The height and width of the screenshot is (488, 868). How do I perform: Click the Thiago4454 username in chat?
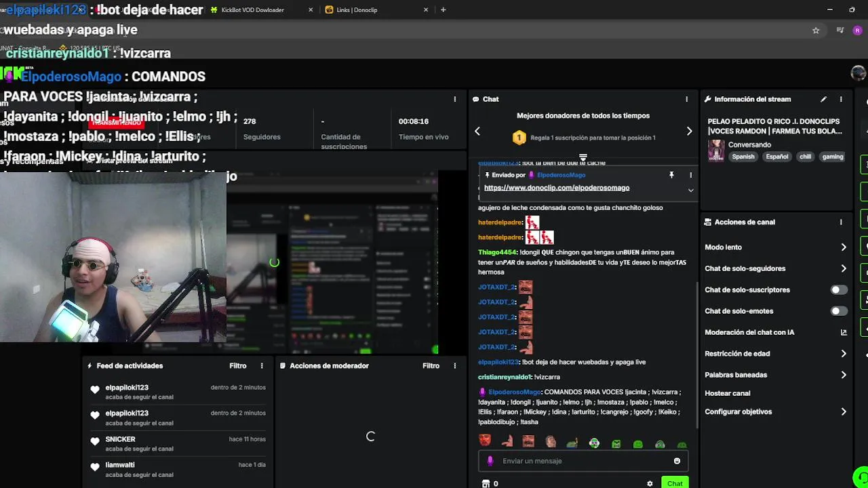[x=497, y=252]
